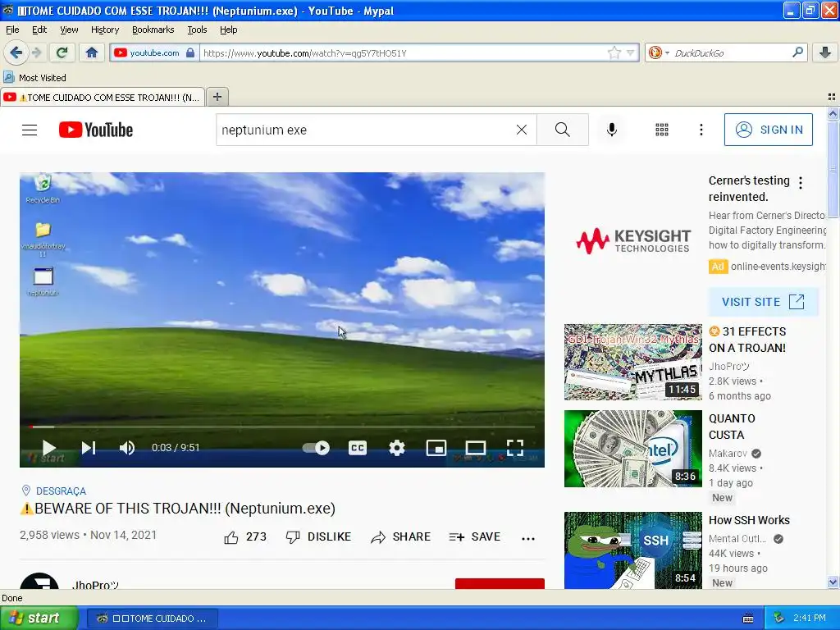Click the list all tabs icon
The width and height of the screenshot is (840, 630).
click(x=832, y=97)
